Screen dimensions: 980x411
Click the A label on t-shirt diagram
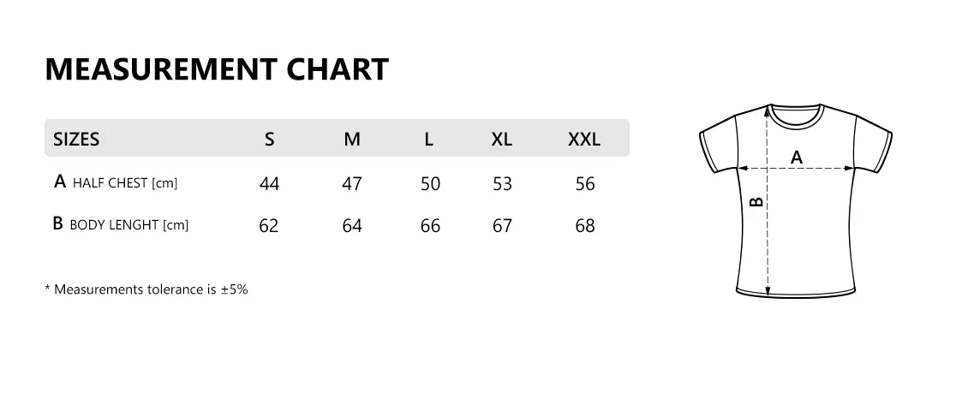point(797,158)
